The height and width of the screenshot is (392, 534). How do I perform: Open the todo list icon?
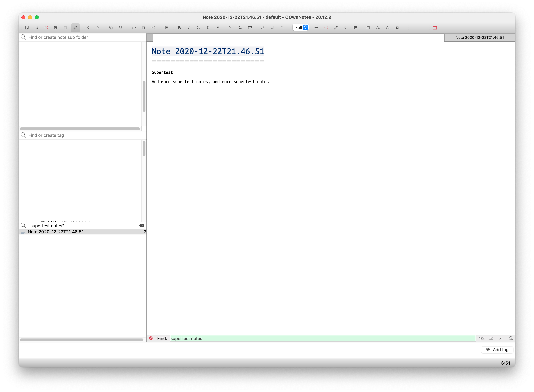(x=166, y=28)
